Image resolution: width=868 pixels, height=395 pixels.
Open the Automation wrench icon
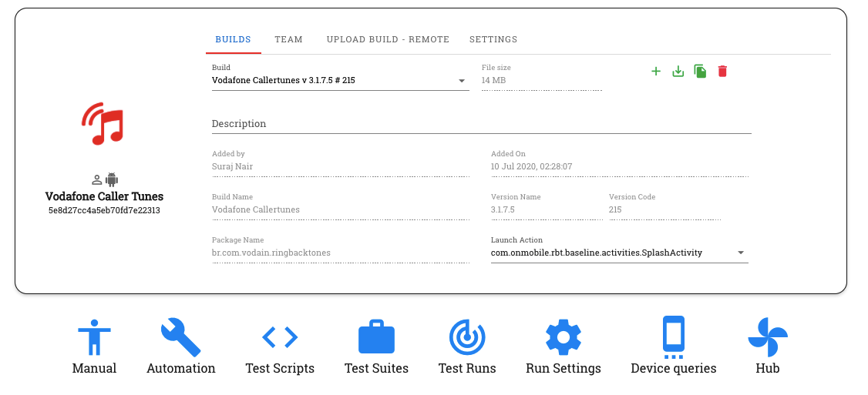pos(181,336)
